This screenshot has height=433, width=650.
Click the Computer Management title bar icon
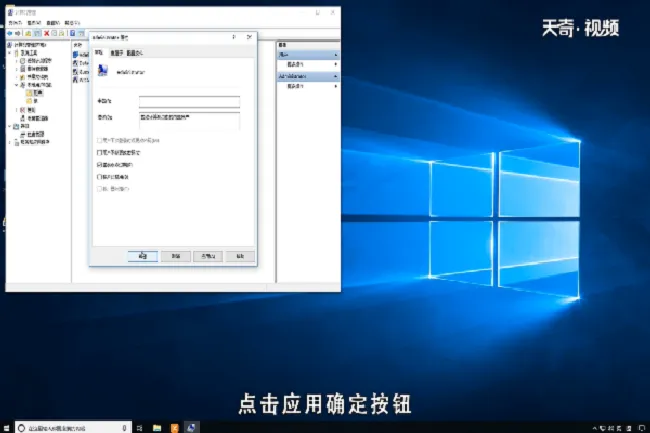[x=10, y=12]
